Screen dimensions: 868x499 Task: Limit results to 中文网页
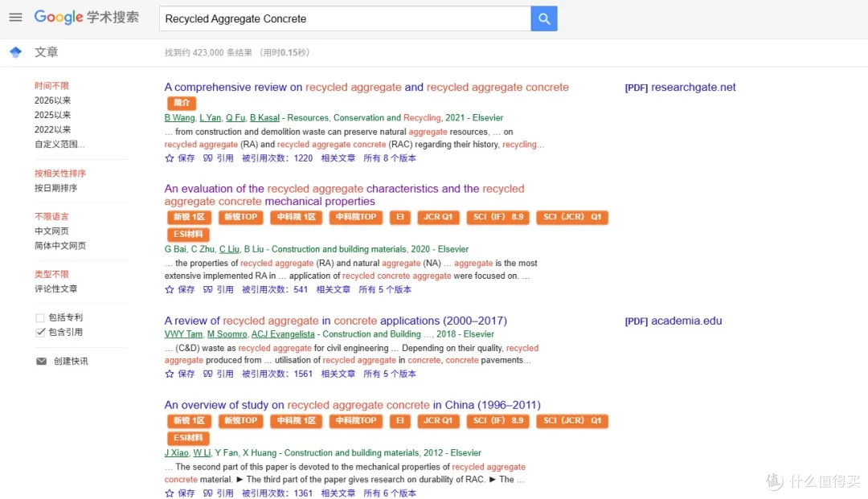(x=51, y=231)
